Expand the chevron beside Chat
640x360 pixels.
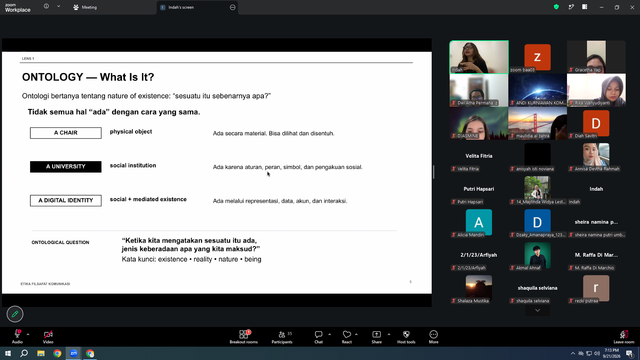[329, 334]
